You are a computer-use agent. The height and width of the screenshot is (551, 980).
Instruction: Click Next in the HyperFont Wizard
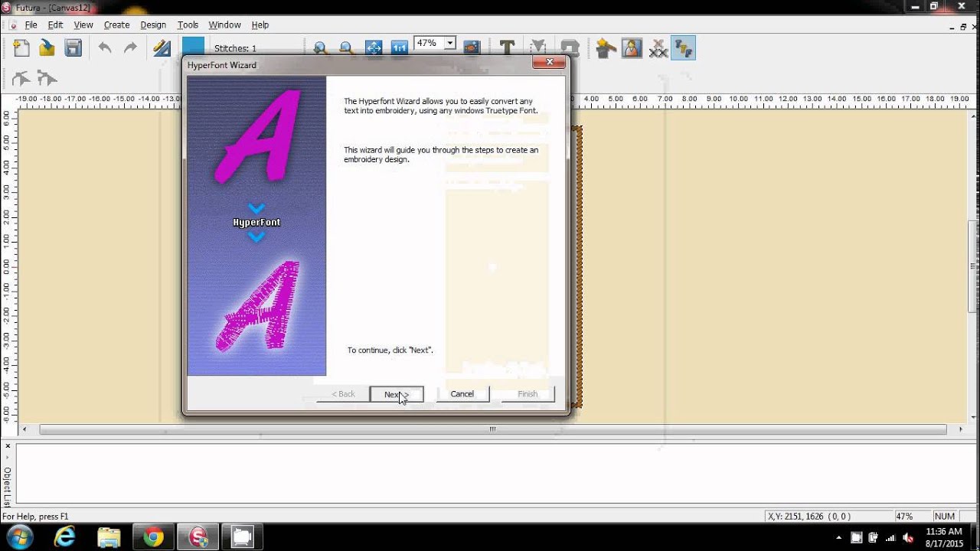click(x=397, y=394)
